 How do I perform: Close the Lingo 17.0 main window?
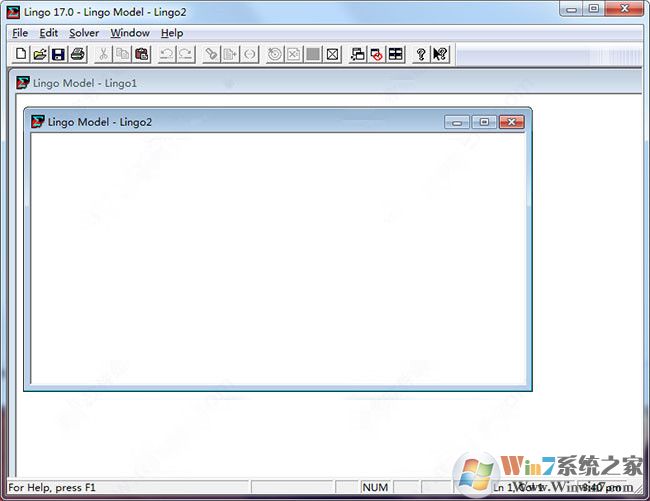tap(624, 9)
